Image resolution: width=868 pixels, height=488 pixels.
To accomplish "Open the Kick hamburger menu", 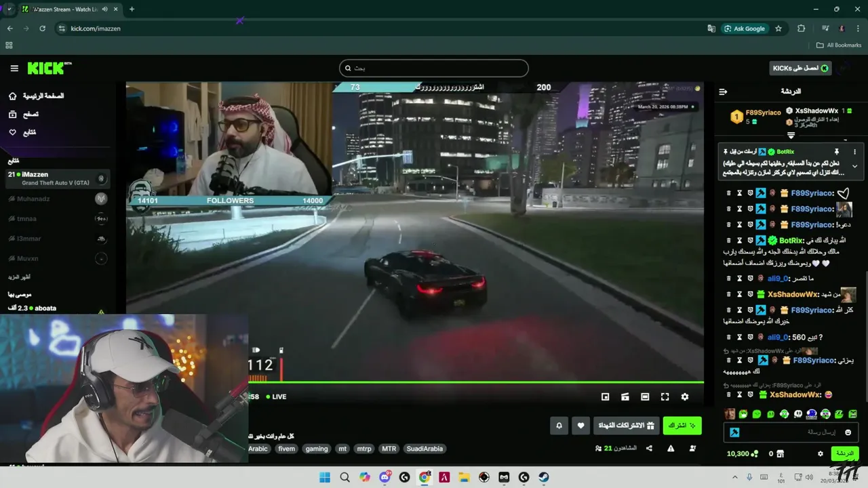I will pyautogui.click(x=14, y=68).
